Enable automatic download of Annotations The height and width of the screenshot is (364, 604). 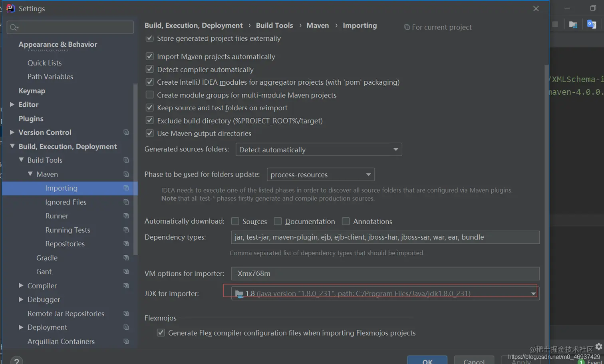click(346, 221)
